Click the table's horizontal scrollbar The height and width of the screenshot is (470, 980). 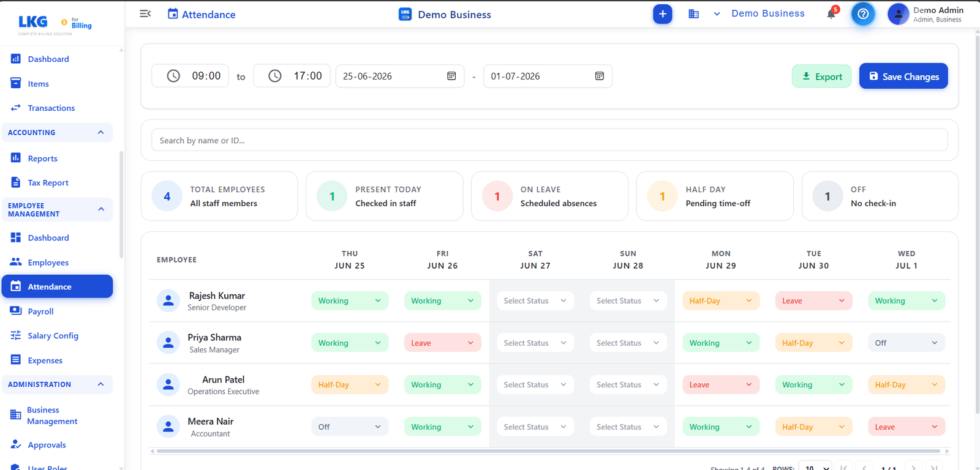(548, 451)
